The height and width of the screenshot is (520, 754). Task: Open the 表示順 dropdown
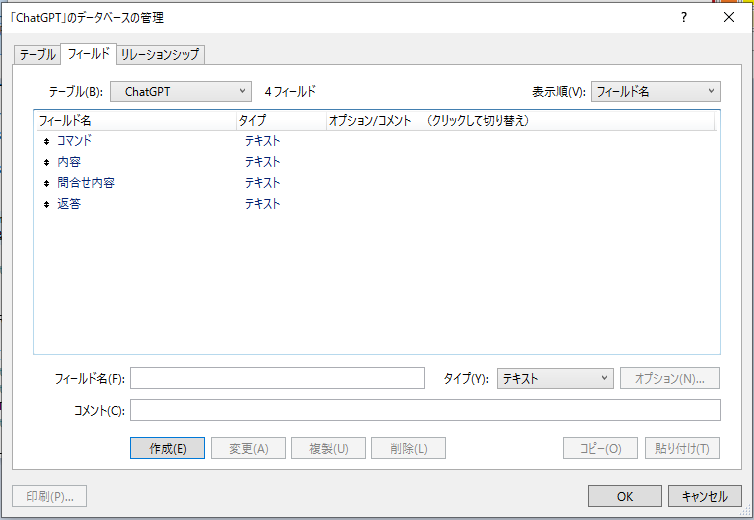click(x=655, y=91)
